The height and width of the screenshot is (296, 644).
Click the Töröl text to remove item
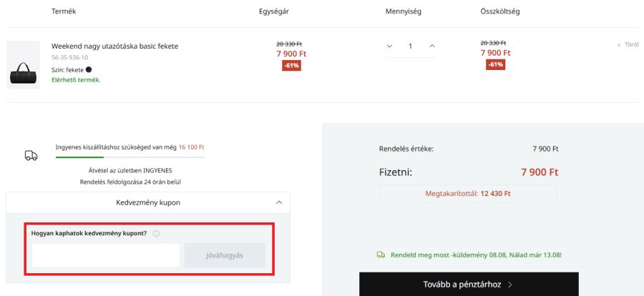tap(631, 45)
